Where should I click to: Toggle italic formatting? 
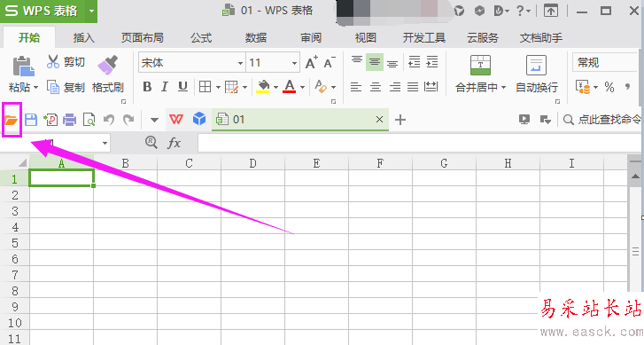coord(165,87)
